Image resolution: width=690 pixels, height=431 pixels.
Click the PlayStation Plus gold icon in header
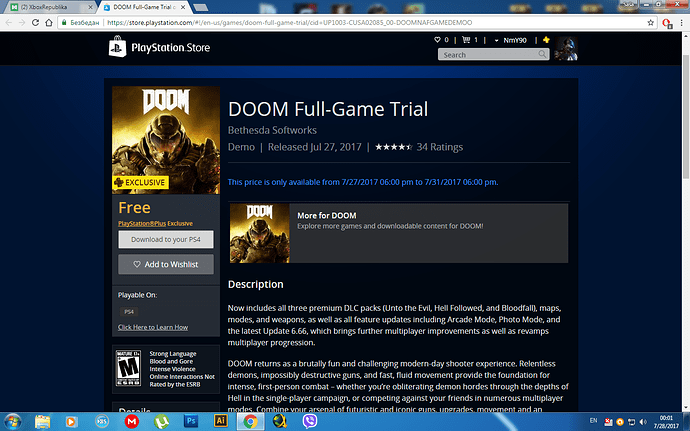pos(546,40)
